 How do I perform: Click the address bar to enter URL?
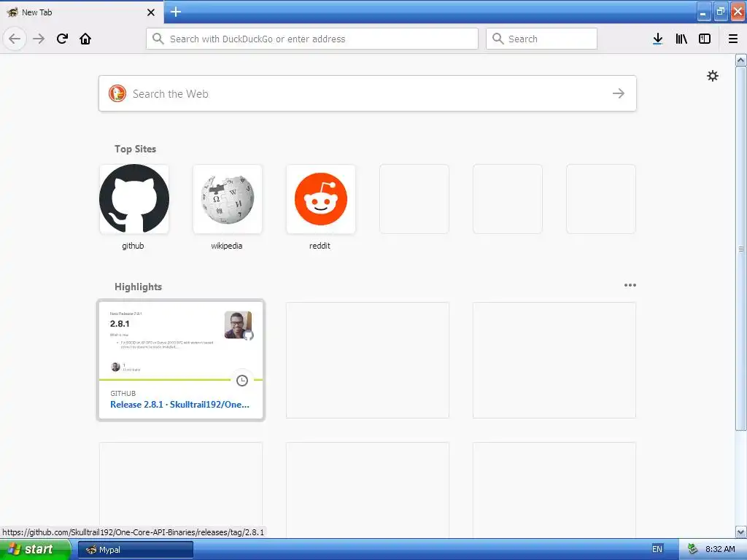pyautogui.click(x=312, y=39)
